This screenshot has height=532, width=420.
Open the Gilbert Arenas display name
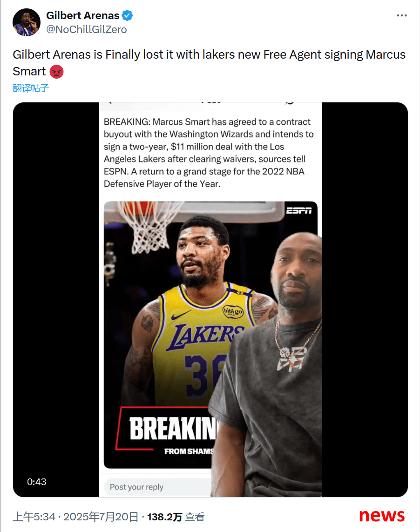82,16
